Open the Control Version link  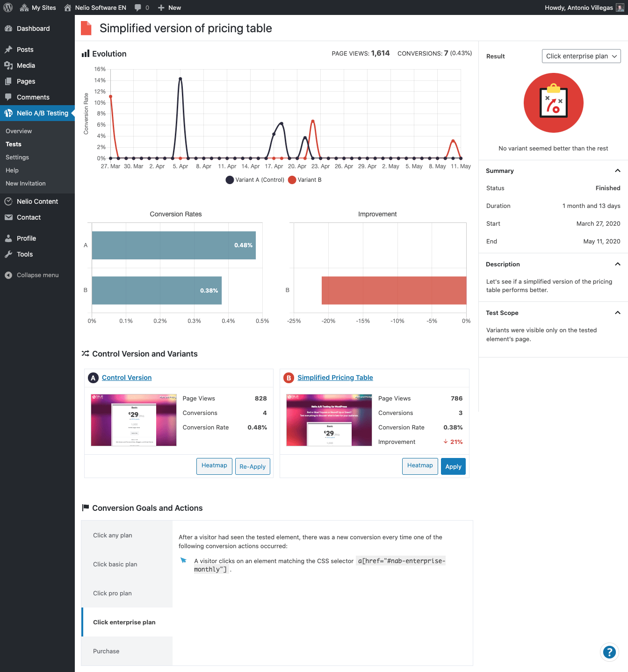pos(127,378)
